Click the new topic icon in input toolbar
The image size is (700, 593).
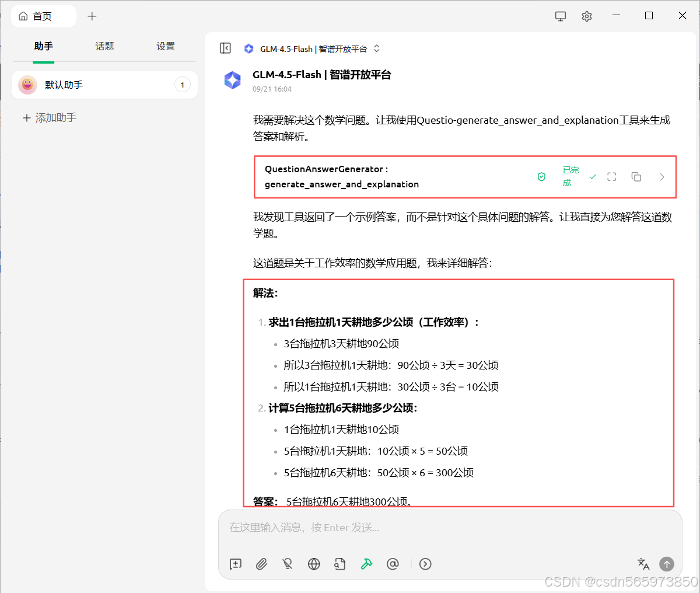pos(236,564)
